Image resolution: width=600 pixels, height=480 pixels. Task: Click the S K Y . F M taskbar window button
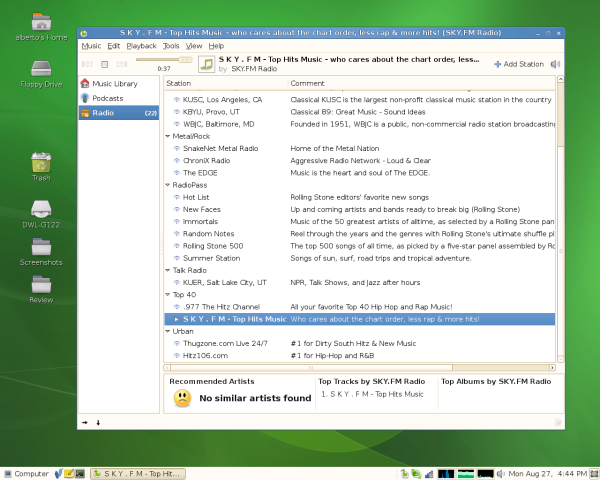pos(138,474)
